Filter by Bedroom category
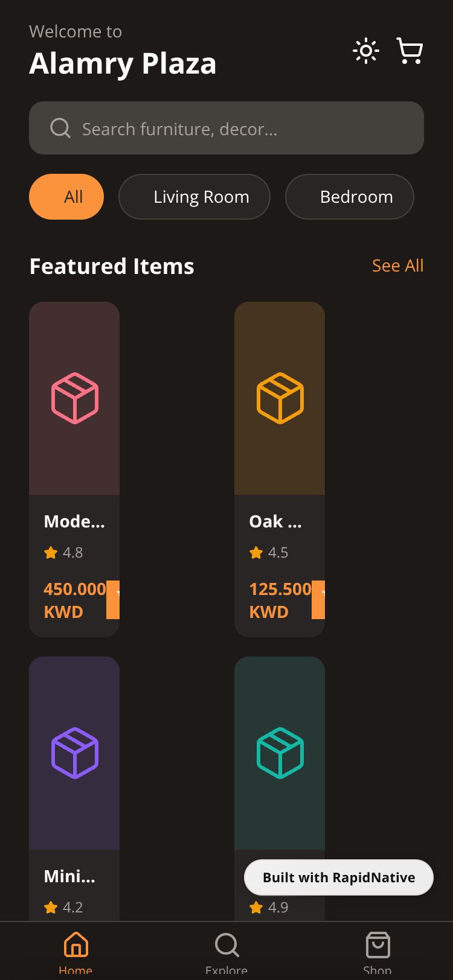Image resolution: width=453 pixels, height=980 pixels. pyautogui.click(x=350, y=197)
